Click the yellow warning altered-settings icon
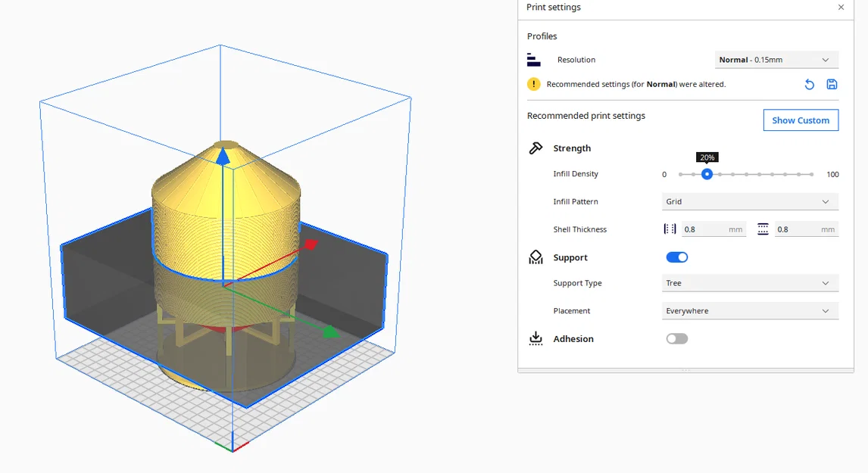The height and width of the screenshot is (473, 868). point(533,84)
